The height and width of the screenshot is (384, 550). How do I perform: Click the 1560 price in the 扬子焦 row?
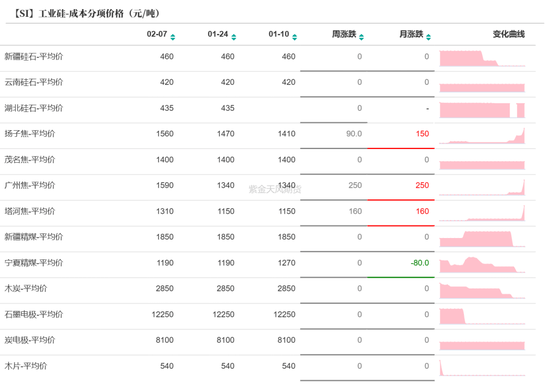coord(165,134)
